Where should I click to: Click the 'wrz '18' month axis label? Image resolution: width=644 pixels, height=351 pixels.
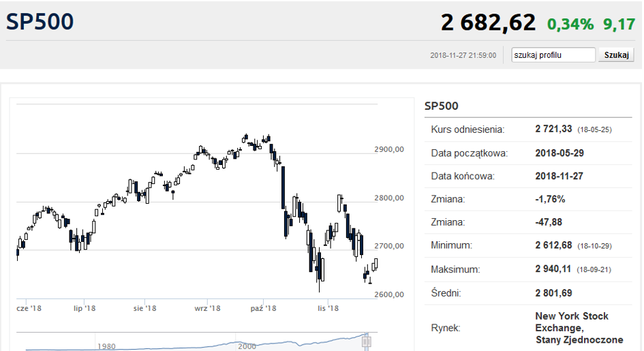207,308
